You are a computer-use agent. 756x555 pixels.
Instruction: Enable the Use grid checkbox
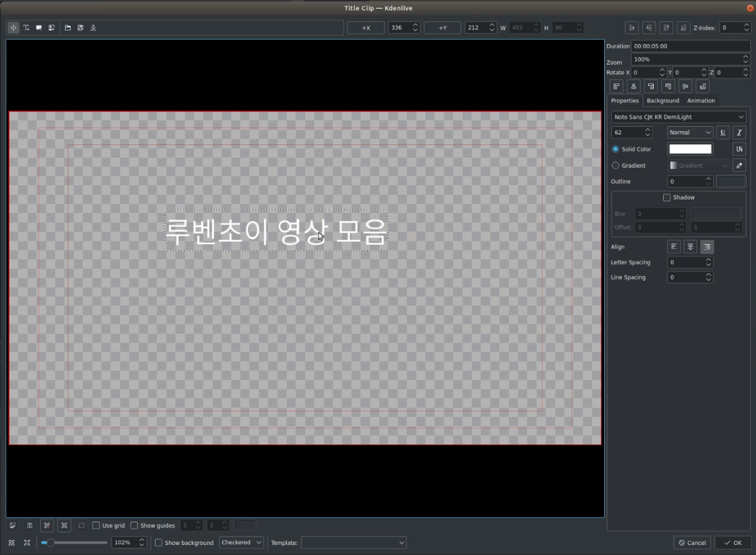coord(109,525)
